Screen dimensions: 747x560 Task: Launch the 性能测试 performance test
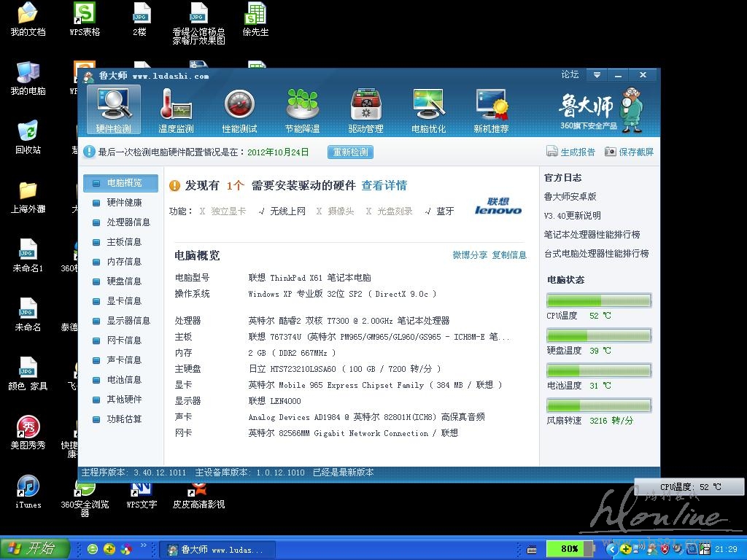pyautogui.click(x=239, y=111)
